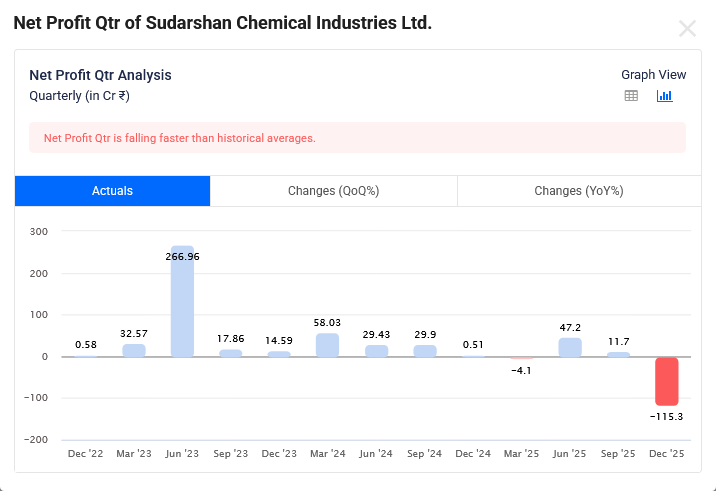Click the Jun '25 bar showing 47.2
716x491 pixels.
coord(570,347)
